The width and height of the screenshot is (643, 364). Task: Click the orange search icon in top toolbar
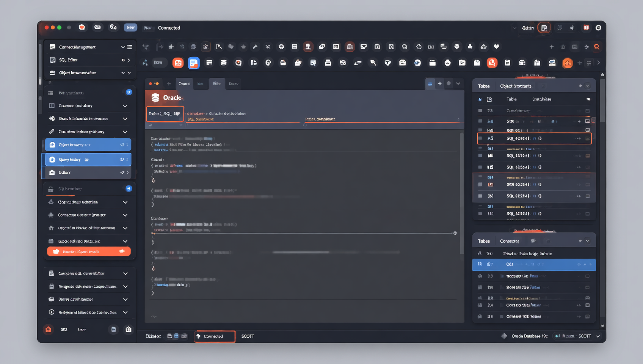tap(597, 47)
